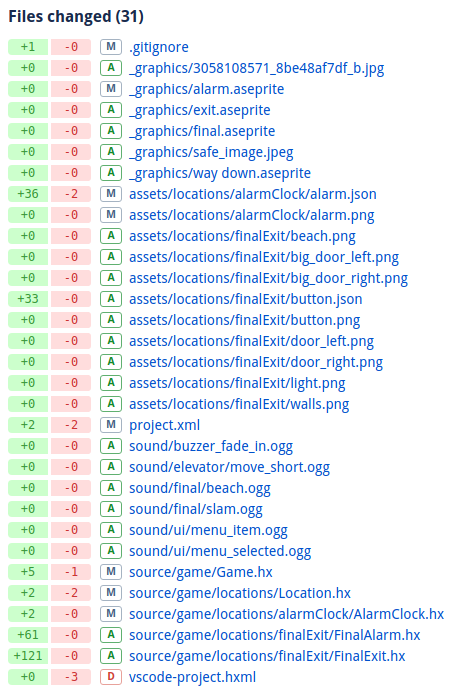This screenshot has width=452, height=692.
Task: Click the M badge beside alarm.aseprite
Action: (111, 89)
